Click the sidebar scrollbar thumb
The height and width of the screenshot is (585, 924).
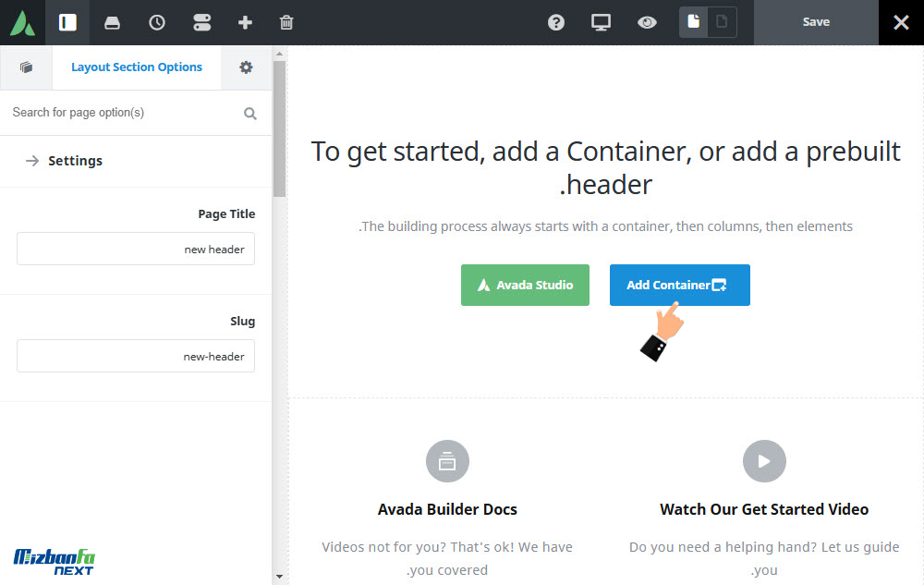(279, 128)
